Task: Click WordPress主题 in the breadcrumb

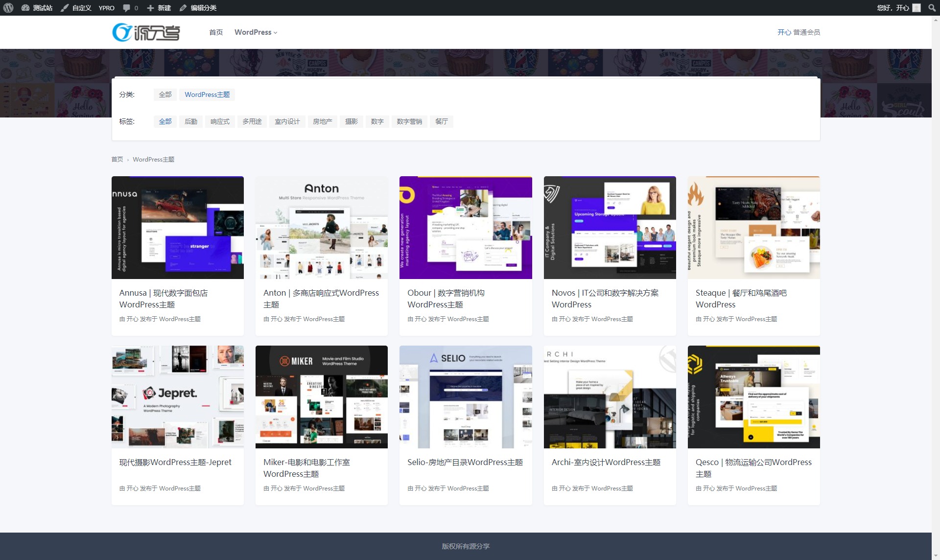Action: click(x=153, y=160)
